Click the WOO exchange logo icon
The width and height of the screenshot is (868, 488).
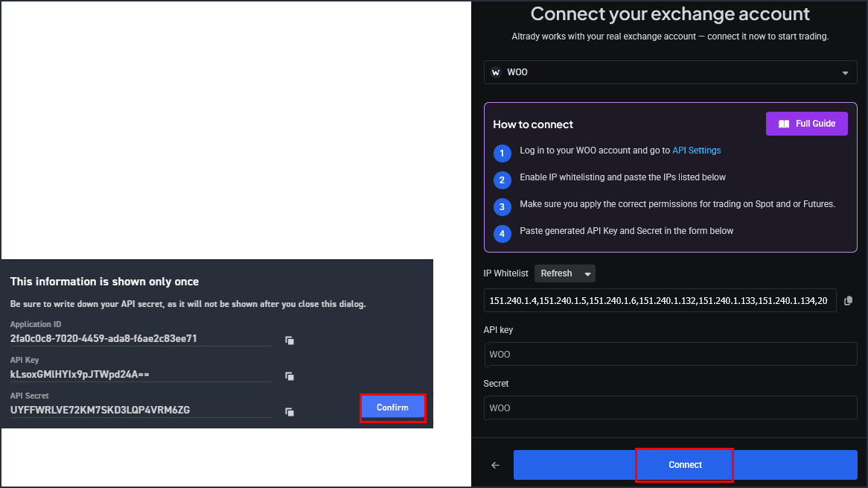click(496, 72)
